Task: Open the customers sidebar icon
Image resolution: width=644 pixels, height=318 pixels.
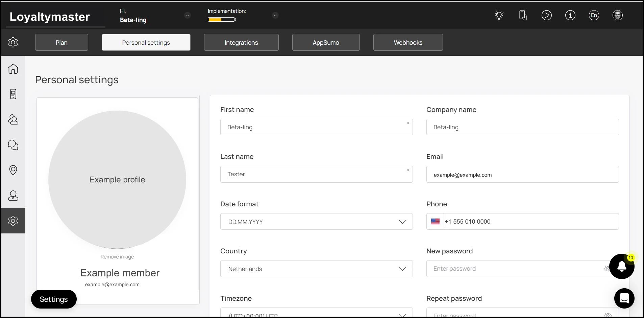Action: click(x=13, y=119)
